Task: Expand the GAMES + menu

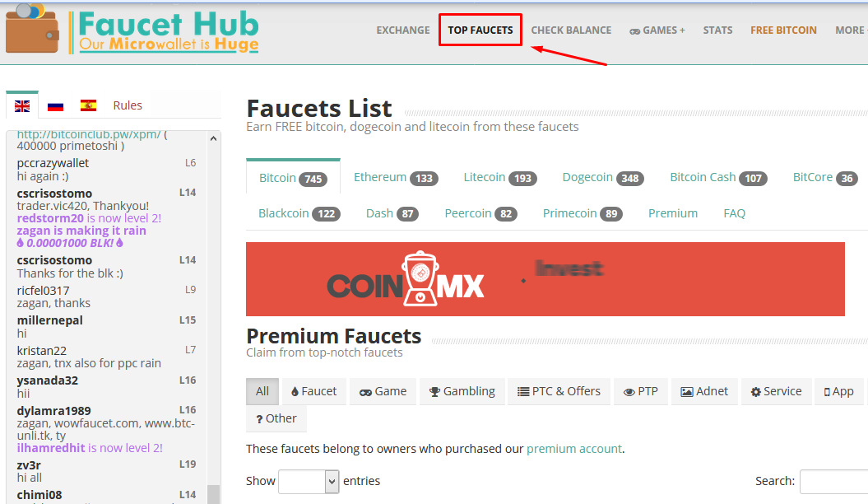Action: (657, 30)
